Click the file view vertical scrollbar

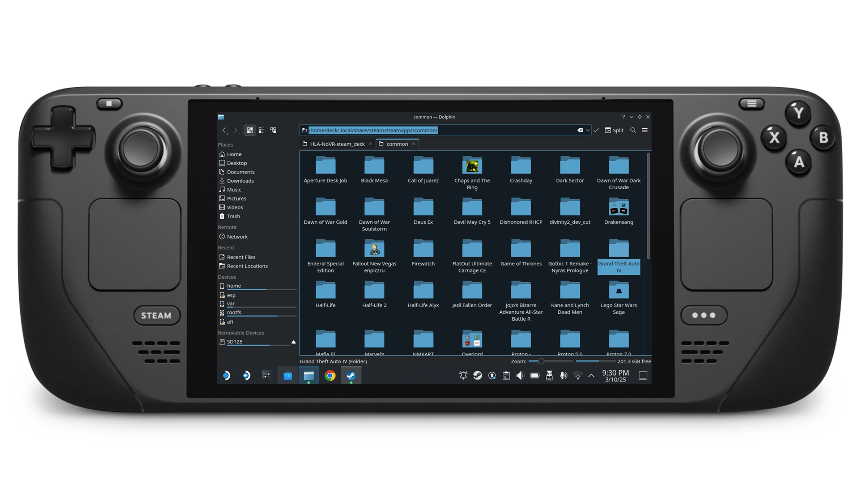coord(648,206)
